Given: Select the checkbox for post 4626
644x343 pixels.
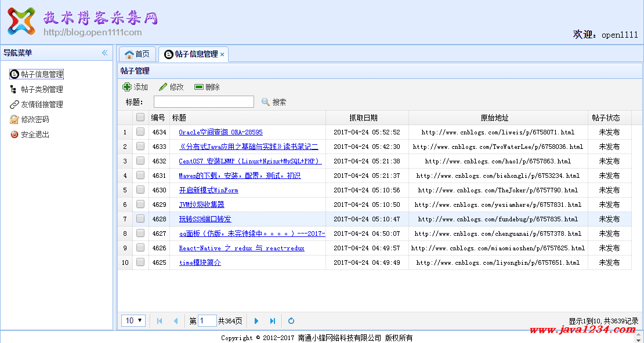Looking at the screenshot, I should tap(140, 247).
